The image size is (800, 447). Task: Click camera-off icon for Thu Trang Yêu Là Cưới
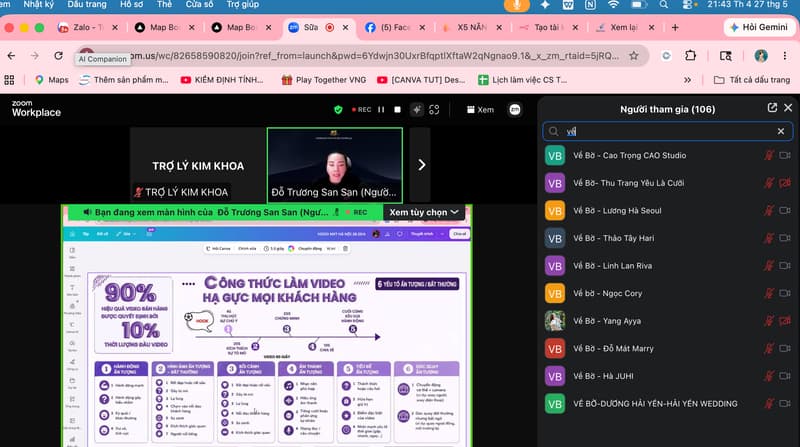[785, 183]
